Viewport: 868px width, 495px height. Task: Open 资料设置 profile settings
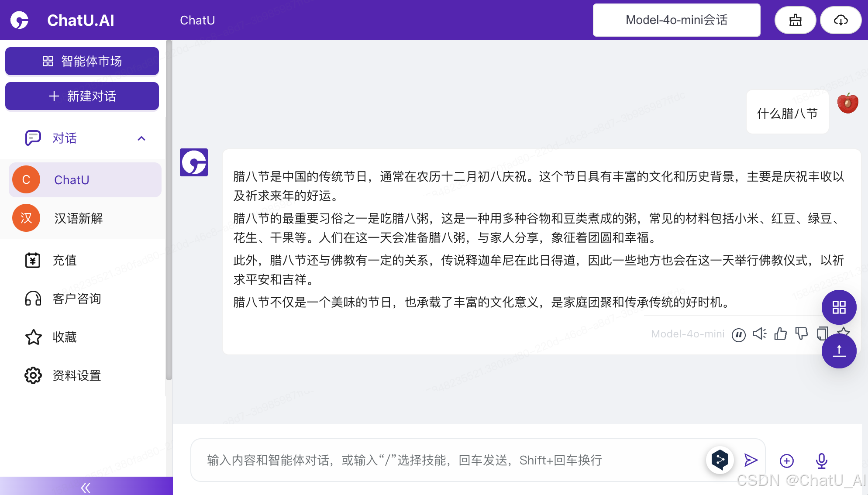pos(76,375)
